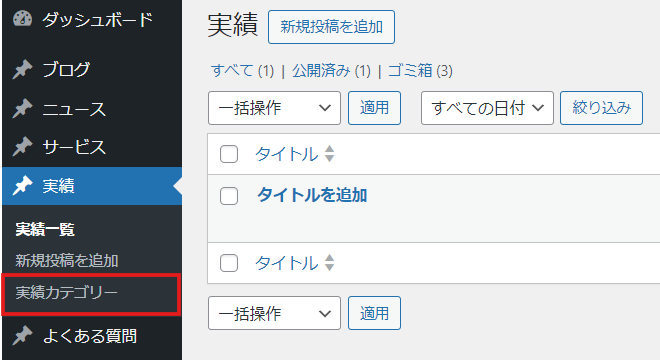Click the 絞り込み filter button
This screenshot has width=660, height=360.
pos(601,108)
